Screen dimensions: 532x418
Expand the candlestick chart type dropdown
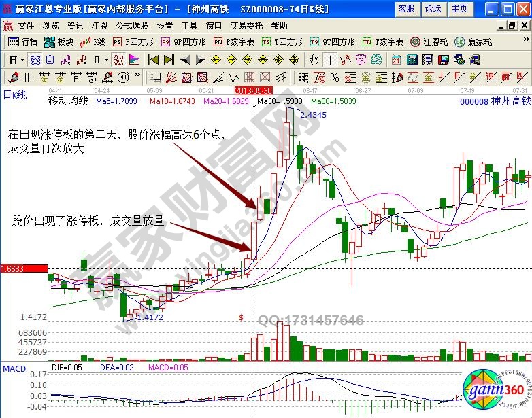tap(106, 60)
